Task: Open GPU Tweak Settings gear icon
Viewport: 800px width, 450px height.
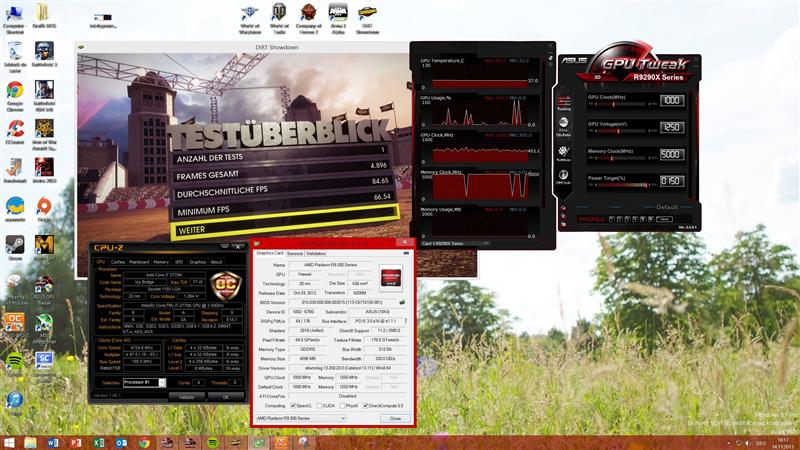Action: click(x=564, y=153)
